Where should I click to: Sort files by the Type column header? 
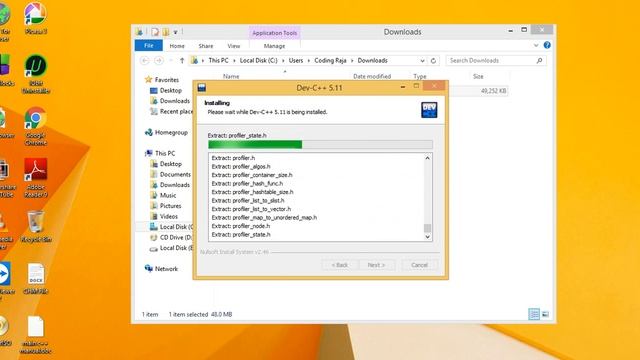click(420, 76)
